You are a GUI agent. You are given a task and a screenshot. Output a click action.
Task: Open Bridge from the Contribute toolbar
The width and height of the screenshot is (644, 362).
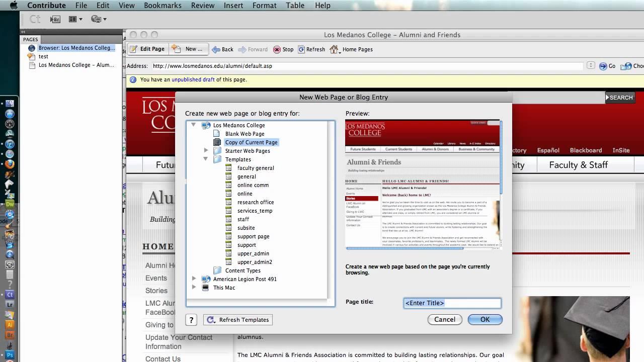click(55, 19)
